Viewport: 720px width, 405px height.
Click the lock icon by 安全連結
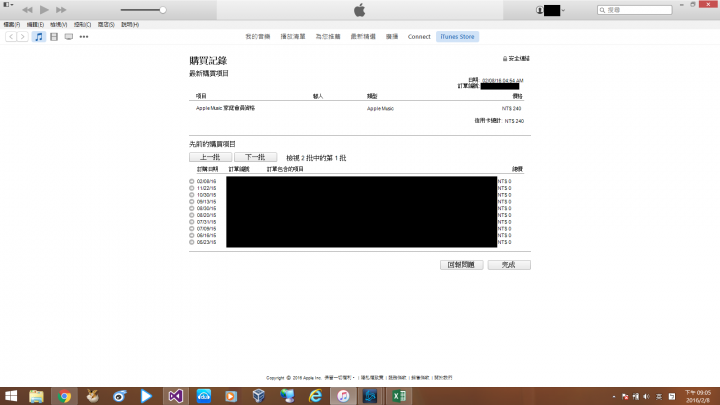[505, 59]
